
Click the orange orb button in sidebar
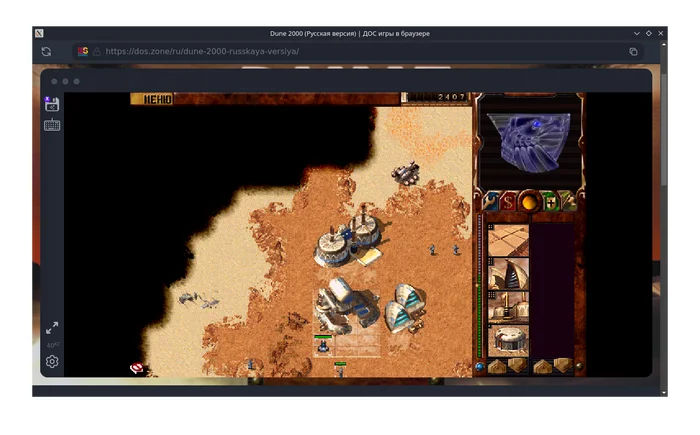[x=529, y=202]
